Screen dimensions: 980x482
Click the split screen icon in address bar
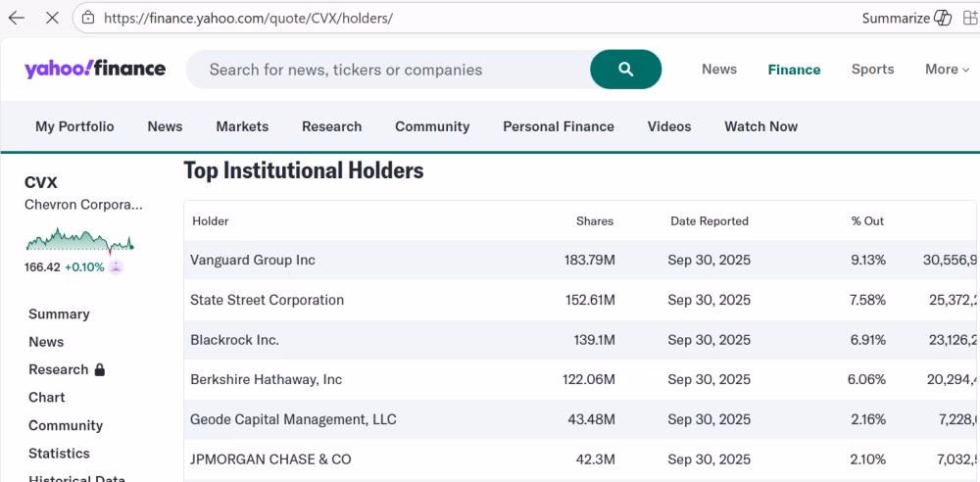pyautogui.click(x=969, y=18)
